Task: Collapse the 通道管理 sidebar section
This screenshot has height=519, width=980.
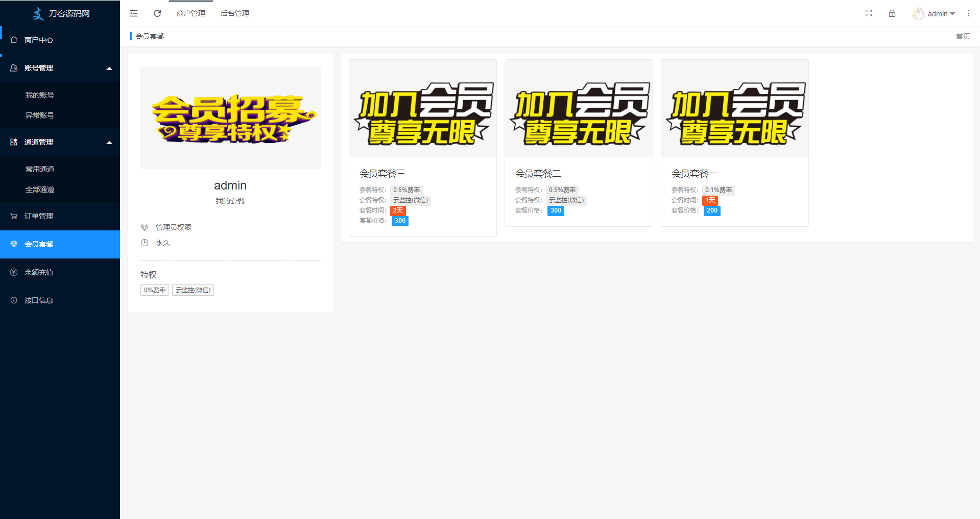Action: (109, 143)
